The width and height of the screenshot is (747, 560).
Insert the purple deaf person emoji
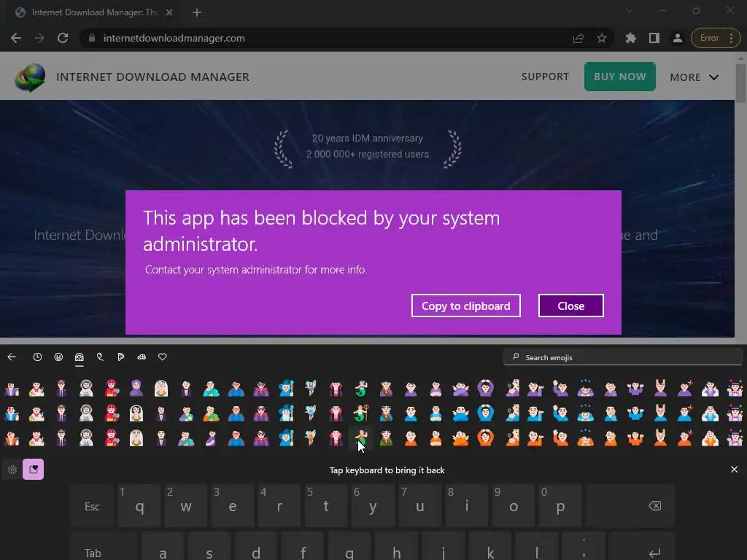tap(513, 388)
